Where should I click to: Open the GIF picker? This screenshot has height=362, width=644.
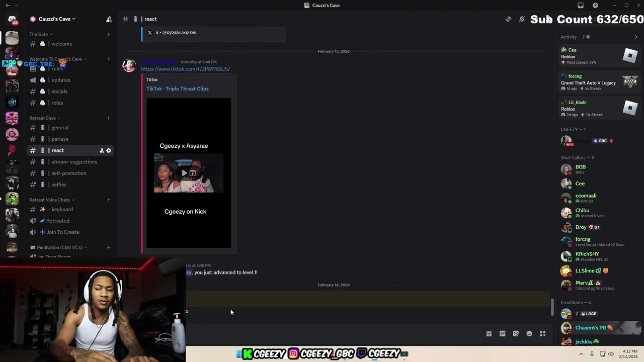(502, 333)
